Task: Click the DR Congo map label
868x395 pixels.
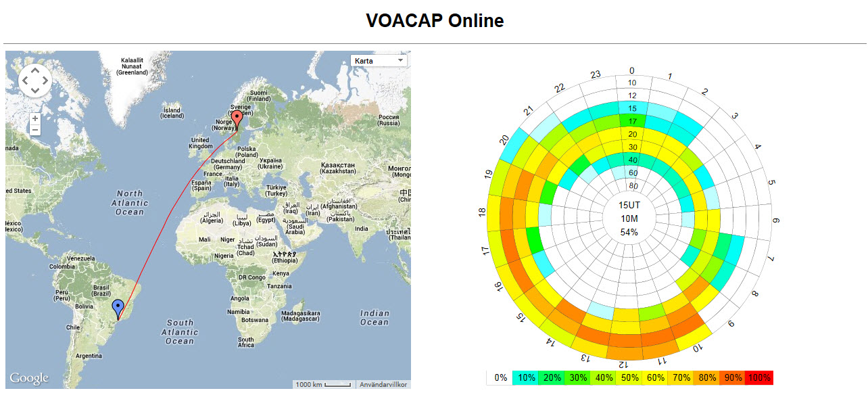Action: (x=251, y=277)
